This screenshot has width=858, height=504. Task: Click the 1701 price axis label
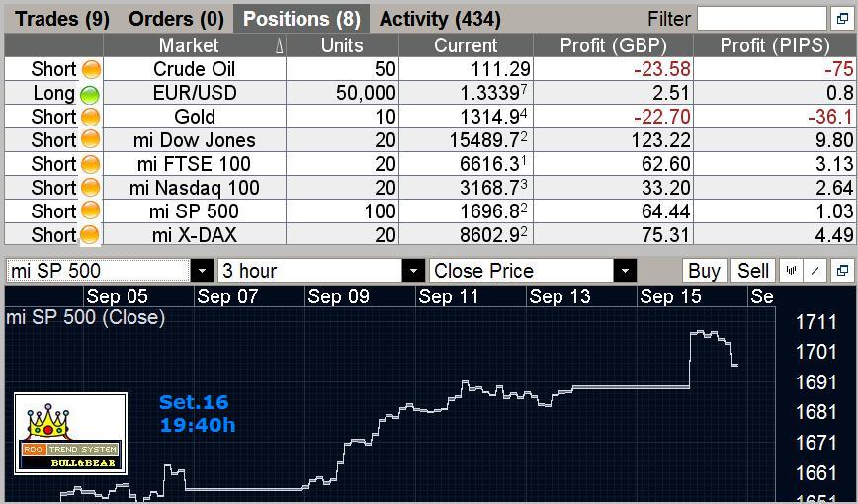pyautogui.click(x=815, y=352)
